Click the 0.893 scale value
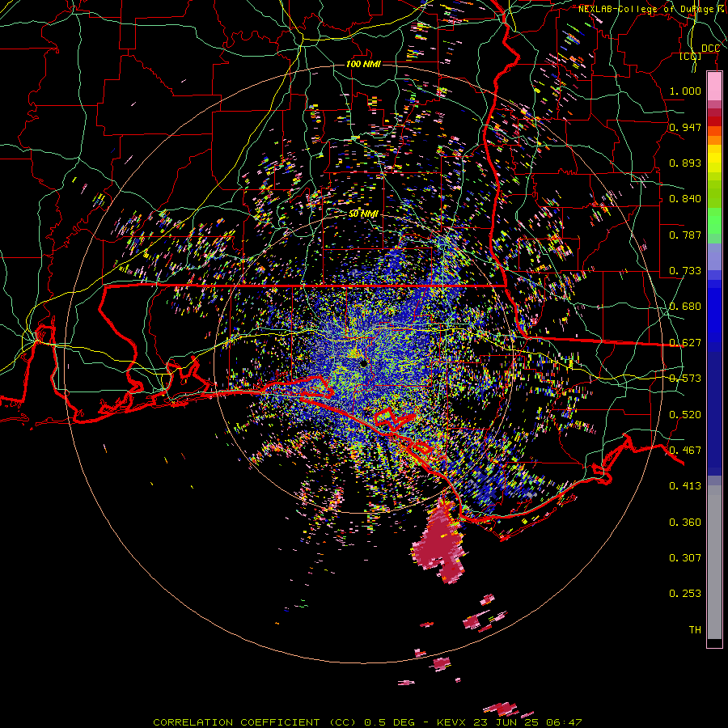This screenshot has height=728, width=728. [685, 163]
